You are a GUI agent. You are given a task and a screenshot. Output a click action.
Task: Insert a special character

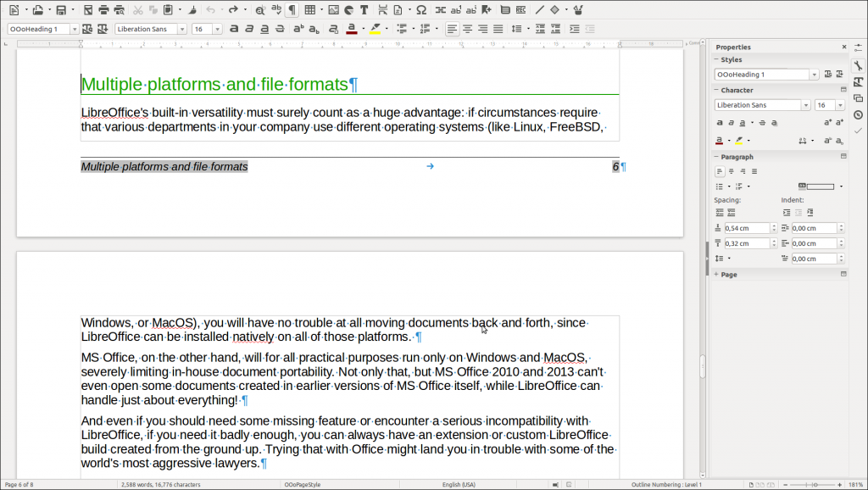tap(421, 9)
